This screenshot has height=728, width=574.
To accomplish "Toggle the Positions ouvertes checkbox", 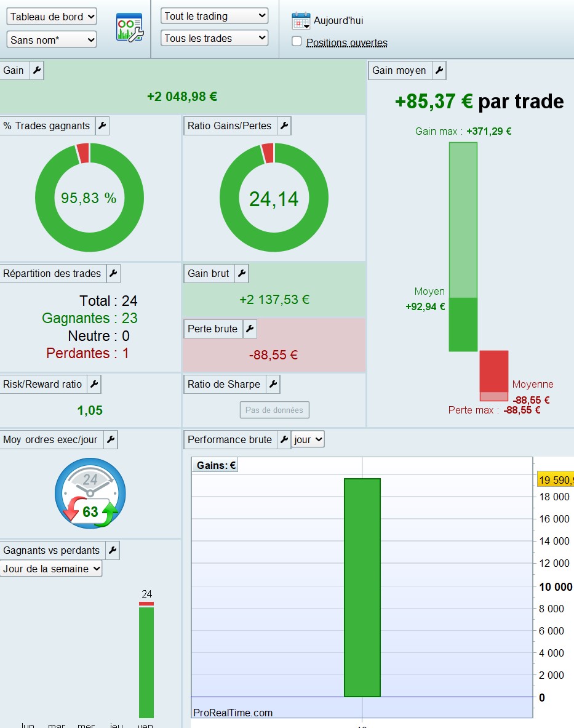I will 297,41.
